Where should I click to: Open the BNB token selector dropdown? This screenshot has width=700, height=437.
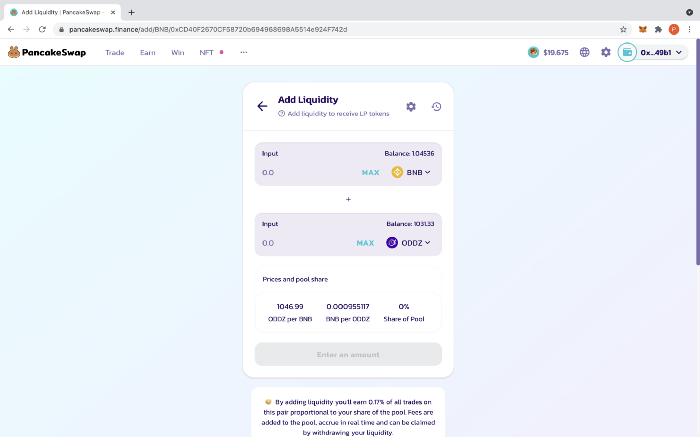411,172
